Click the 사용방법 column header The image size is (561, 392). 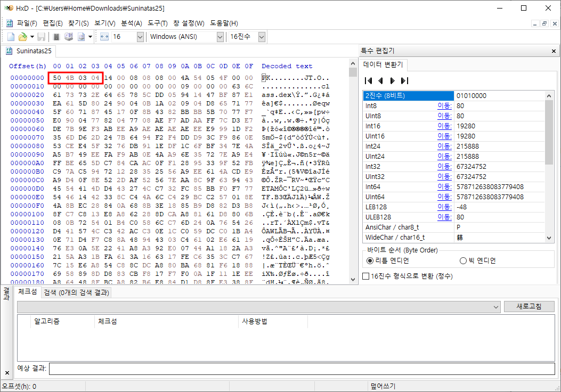click(x=273, y=322)
